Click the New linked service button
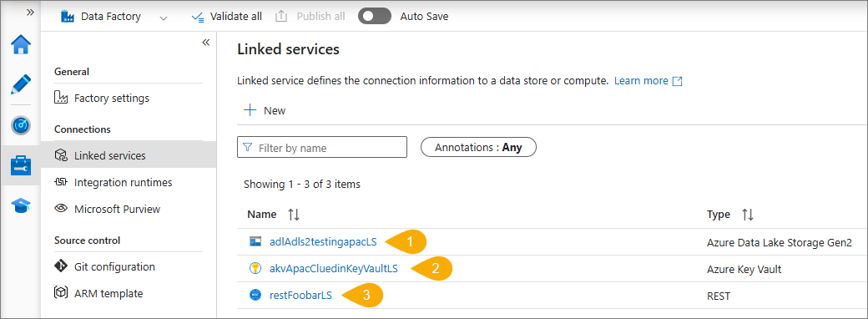 click(265, 111)
